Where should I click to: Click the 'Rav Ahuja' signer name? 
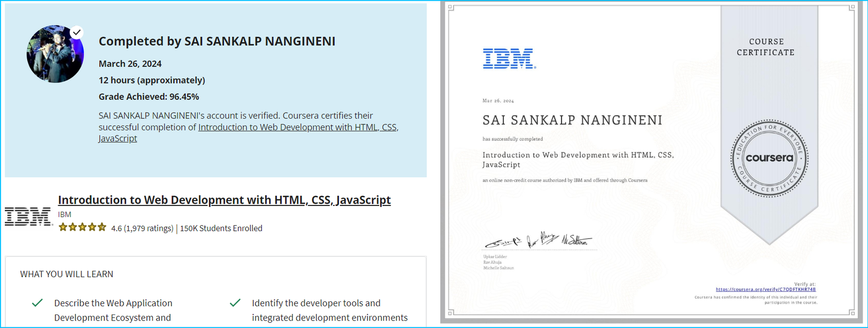pyautogui.click(x=492, y=262)
